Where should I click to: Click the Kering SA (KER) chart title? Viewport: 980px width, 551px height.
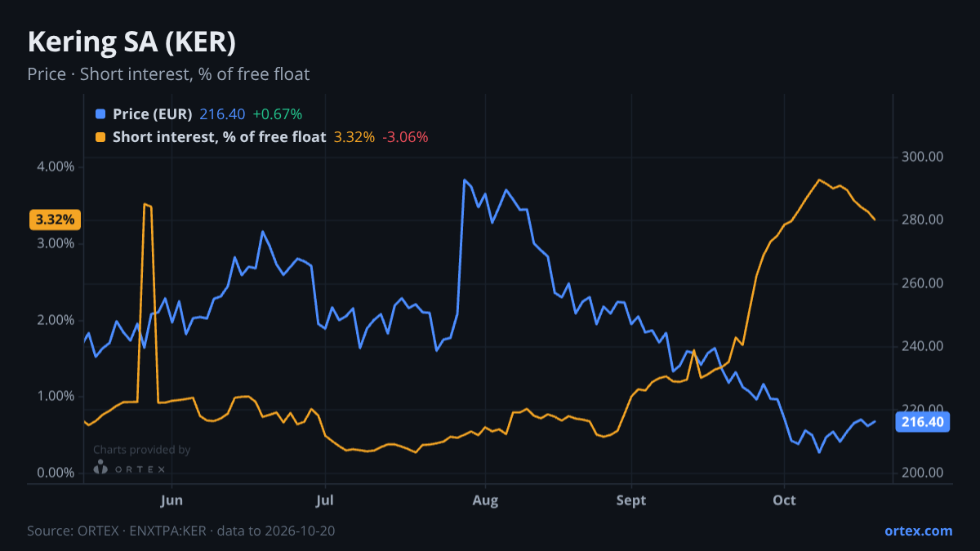point(131,42)
